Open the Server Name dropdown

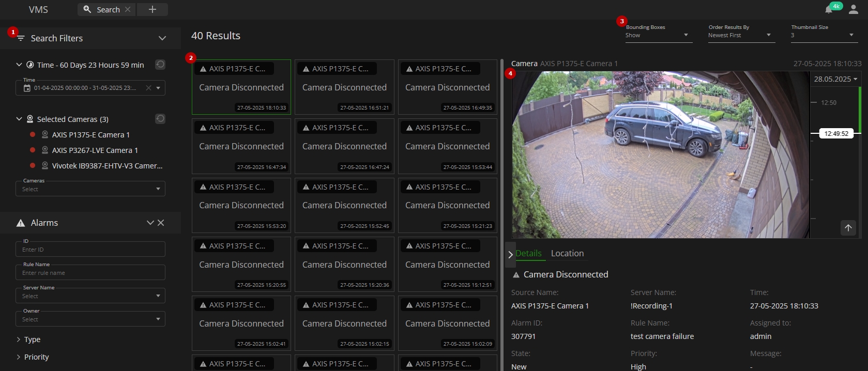[90, 296]
